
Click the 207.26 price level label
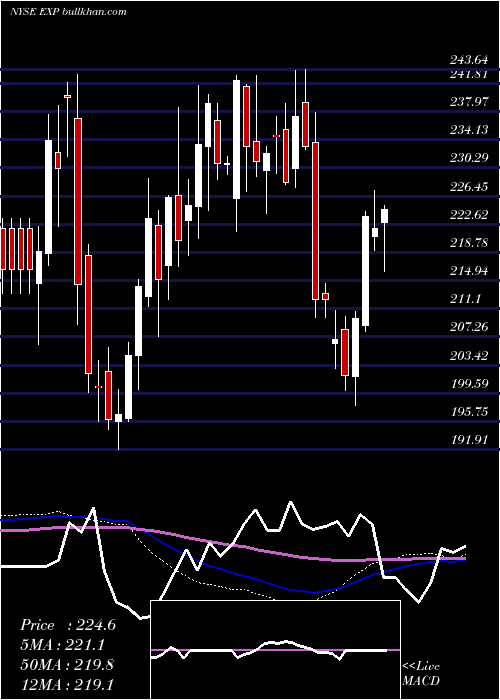tap(468, 327)
